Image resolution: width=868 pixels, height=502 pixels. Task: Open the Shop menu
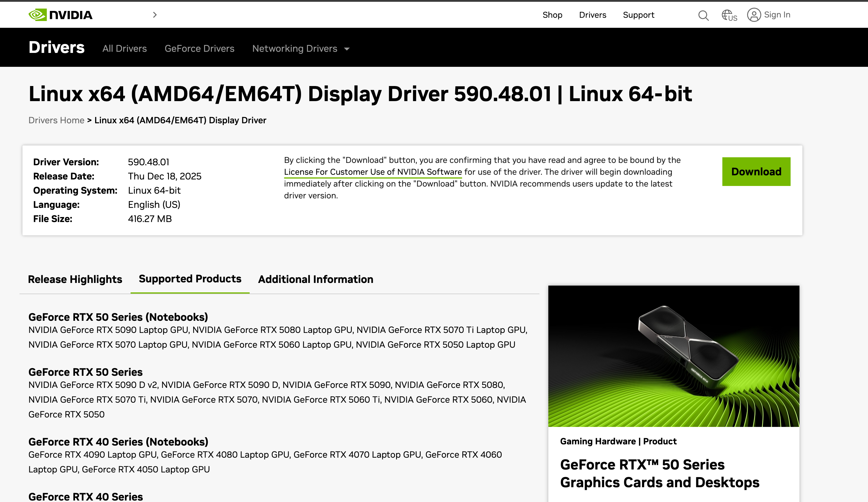click(552, 15)
